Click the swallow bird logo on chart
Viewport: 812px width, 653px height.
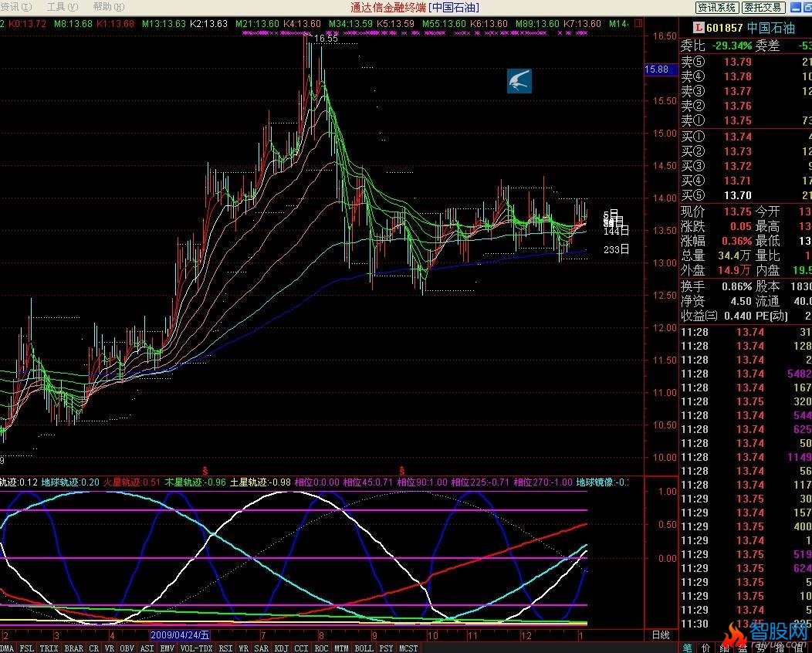click(519, 81)
